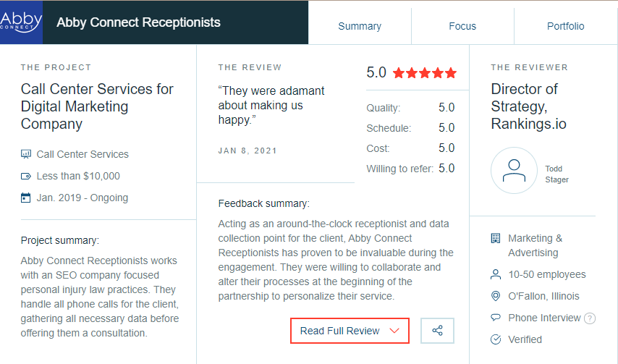This screenshot has height=364, width=618.
Task: Click the budget tag icon
Action: point(26,176)
